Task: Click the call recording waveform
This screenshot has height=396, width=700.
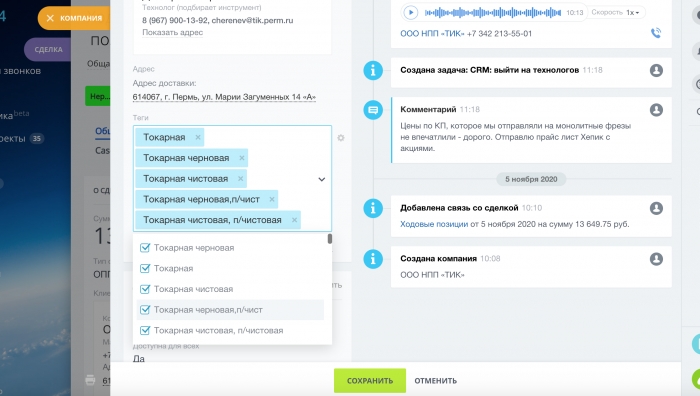Action: [x=492, y=13]
